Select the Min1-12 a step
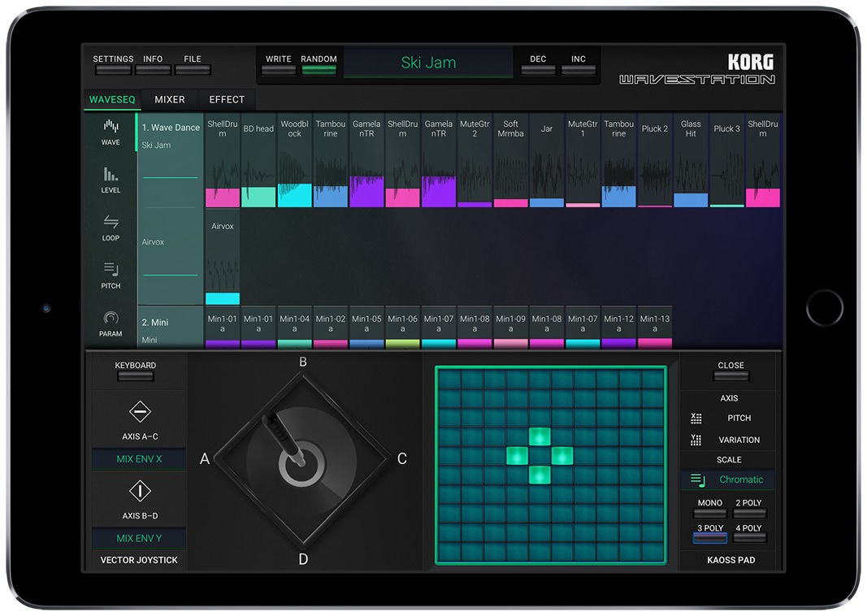The height and width of the screenshot is (616, 867). pyautogui.click(x=618, y=328)
